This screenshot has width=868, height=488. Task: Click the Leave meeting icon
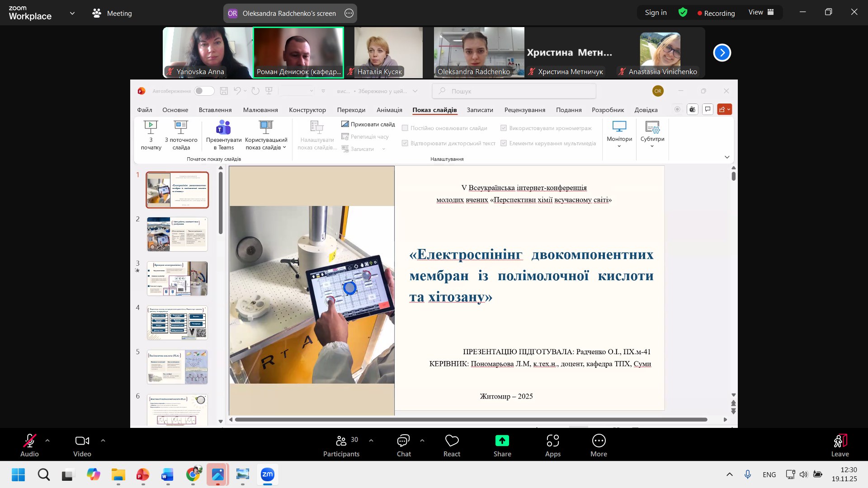pos(840,441)
